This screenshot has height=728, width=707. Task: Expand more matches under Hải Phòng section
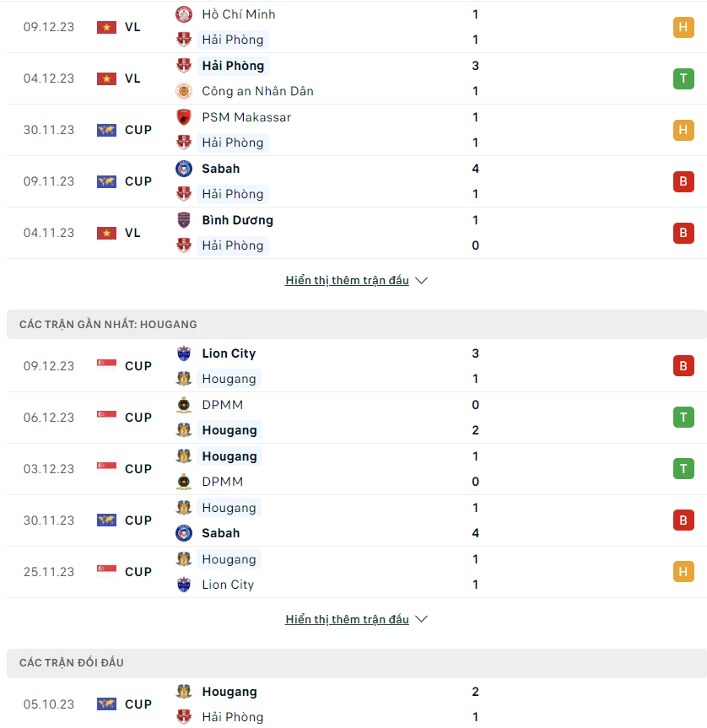(347, 280)
